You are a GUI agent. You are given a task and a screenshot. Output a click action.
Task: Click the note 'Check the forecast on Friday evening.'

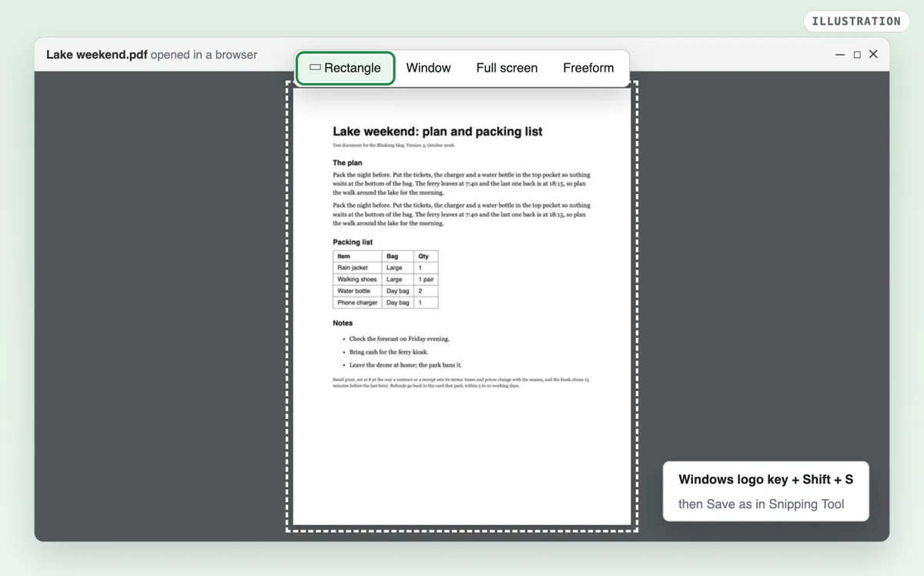(399, 339)
